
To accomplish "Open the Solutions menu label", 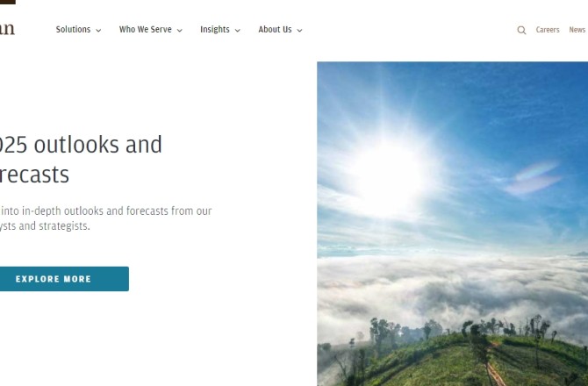I will click(73, 30).
